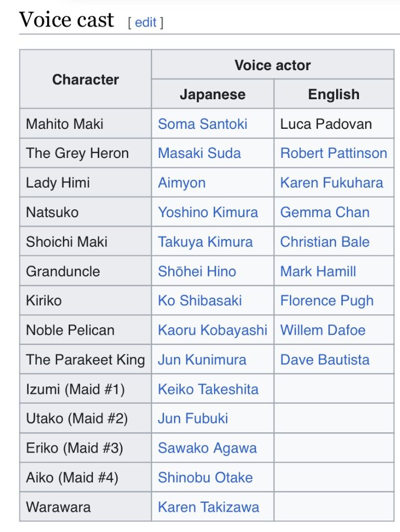The image size is (400, 532).
Task: Open the Takuya Kimura link
Action: [x=205, y=242]
